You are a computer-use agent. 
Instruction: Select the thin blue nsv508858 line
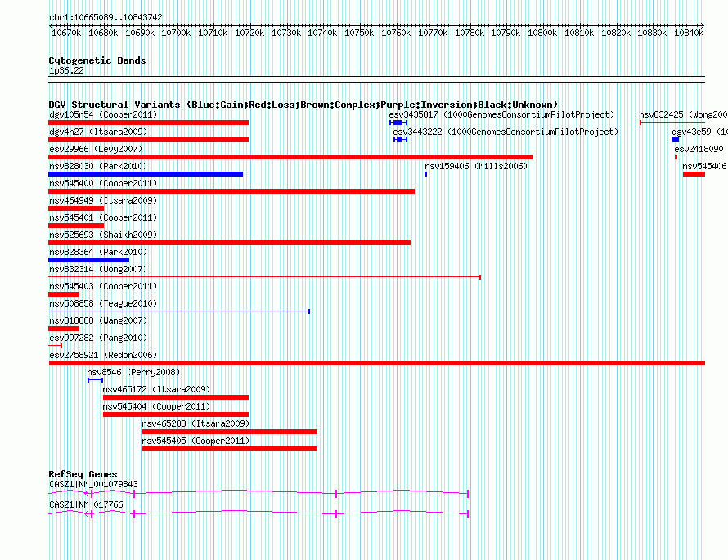[179, 311]
